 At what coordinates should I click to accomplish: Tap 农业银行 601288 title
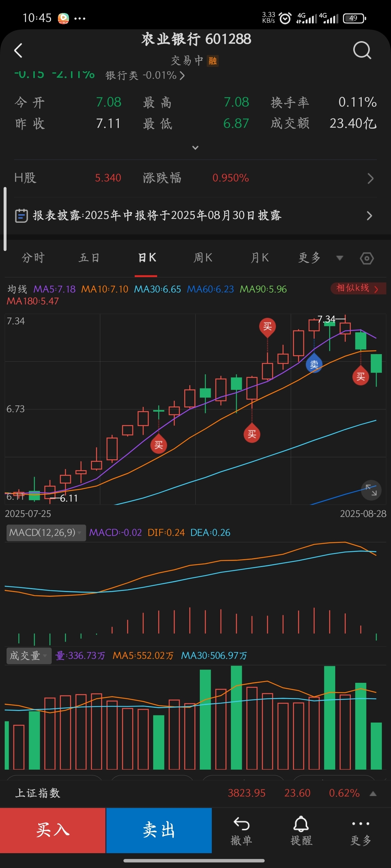click(196, 39)
